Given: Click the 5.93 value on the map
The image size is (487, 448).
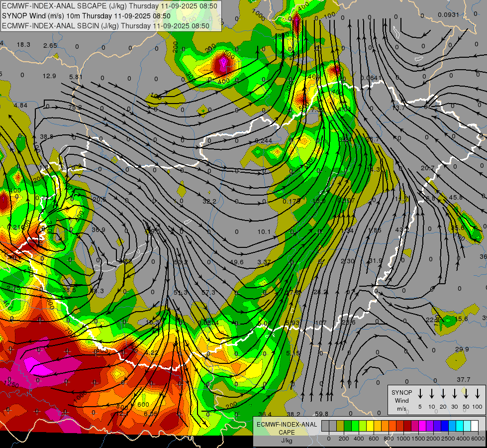Looking at the screenshot, I should point(292,323).
